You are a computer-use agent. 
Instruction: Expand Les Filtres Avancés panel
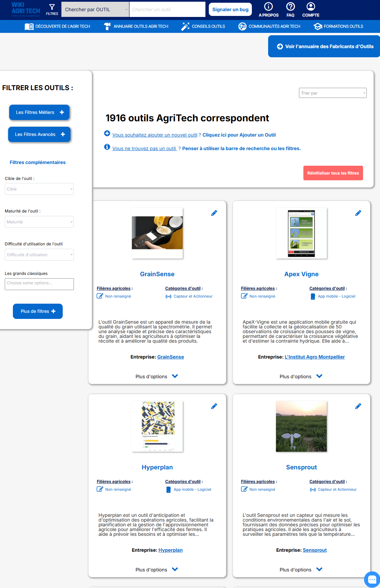click(x=39, y=135)
